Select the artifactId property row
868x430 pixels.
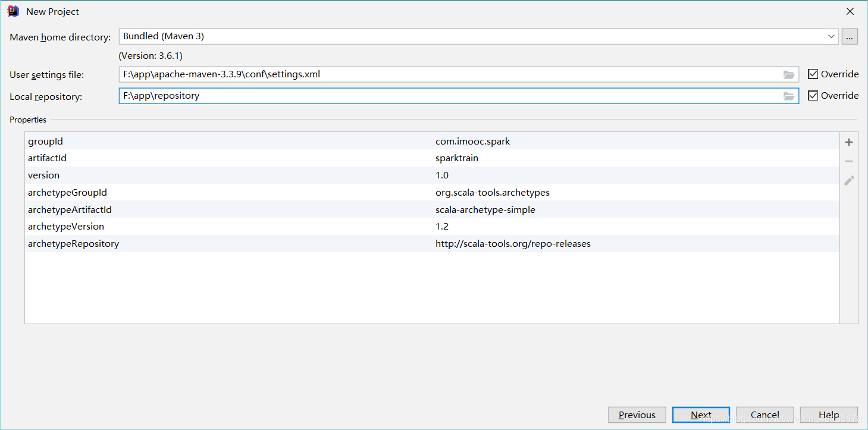(x=432, y=158)
